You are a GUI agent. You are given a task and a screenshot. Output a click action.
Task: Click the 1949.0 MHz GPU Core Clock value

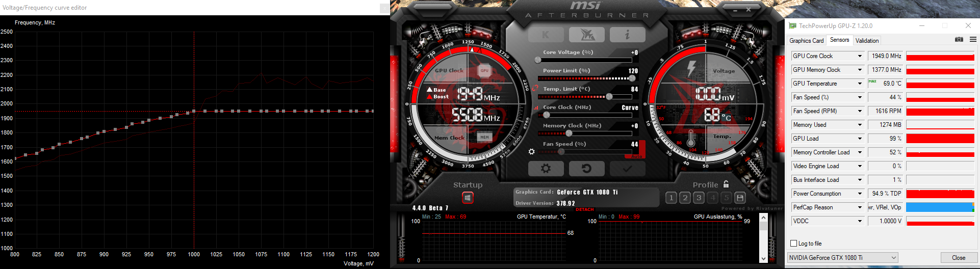click(x=886, y=56)
